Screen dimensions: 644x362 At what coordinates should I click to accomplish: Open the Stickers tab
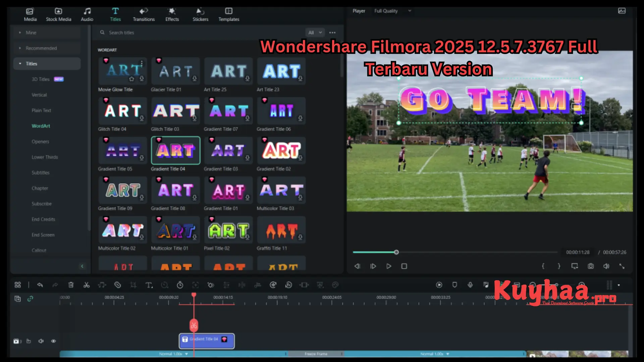click(200, 15)
